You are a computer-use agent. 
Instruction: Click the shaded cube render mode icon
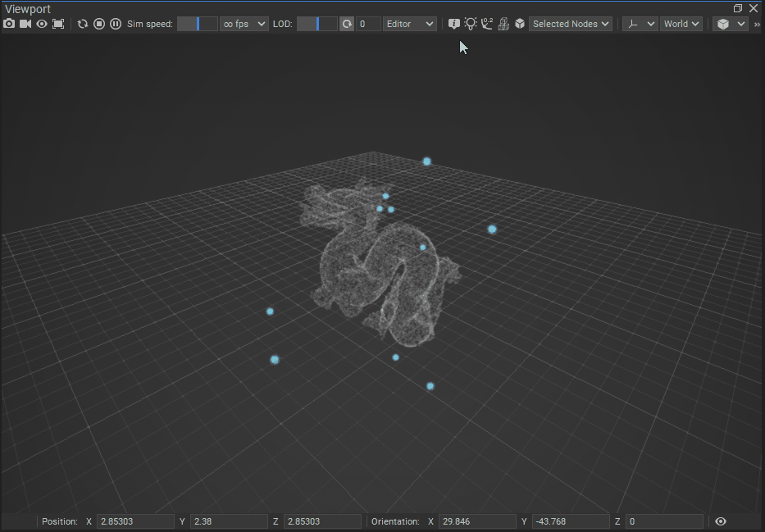click(723, 24)
